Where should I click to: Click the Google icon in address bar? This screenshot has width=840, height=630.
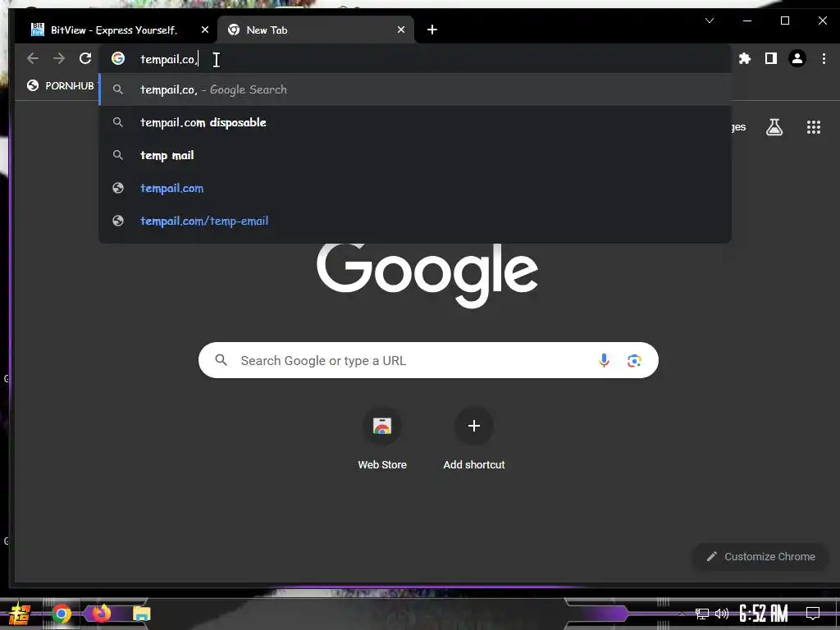tap(118, 58)
